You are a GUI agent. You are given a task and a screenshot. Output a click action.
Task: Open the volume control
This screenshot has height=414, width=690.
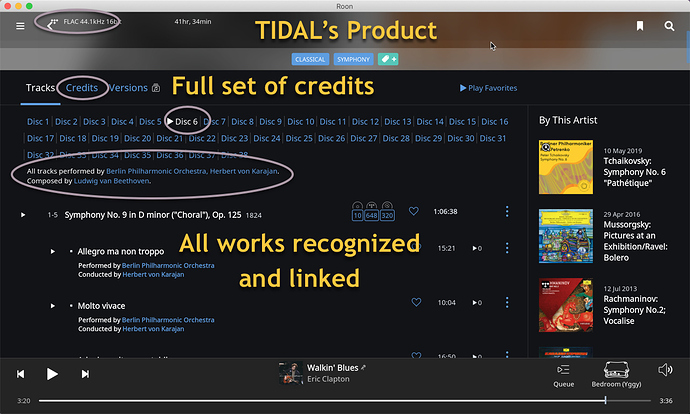(x=665, y=370)
